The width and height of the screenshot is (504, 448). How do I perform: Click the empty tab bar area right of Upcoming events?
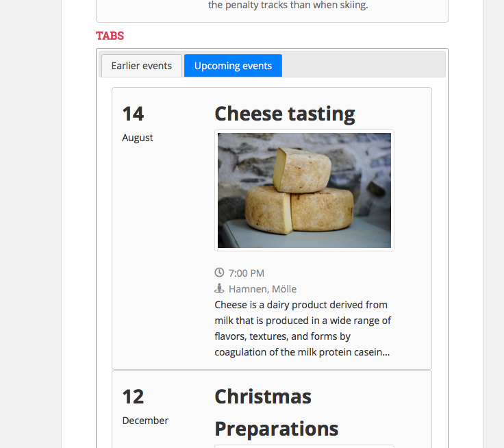363,66
